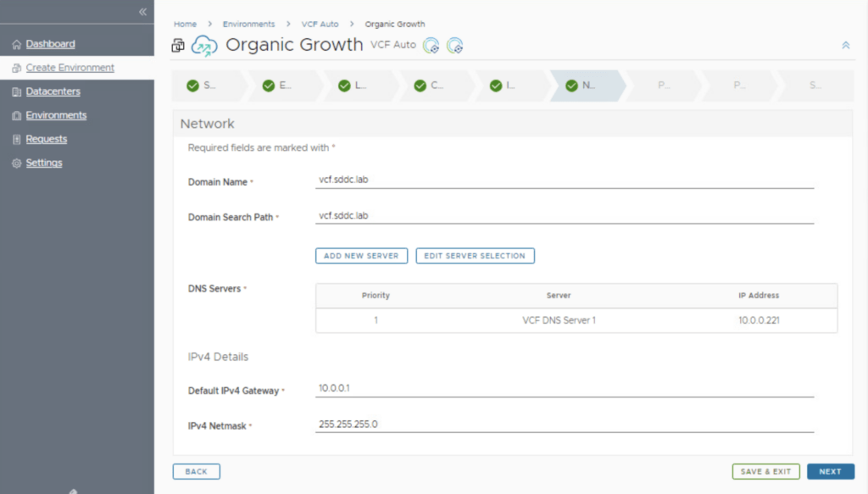Collapse the left sidebar with double-chevron icon

click(x=142, y=12)
